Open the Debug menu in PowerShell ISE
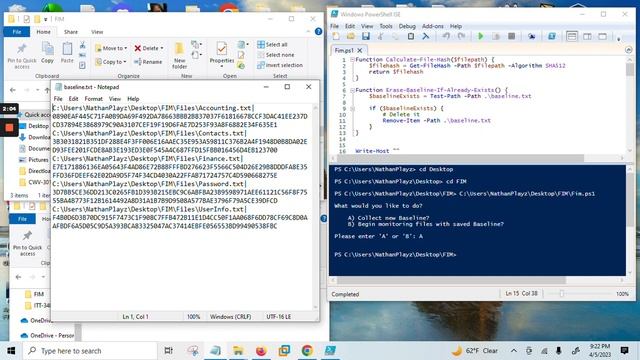The image size is (640, 360). [x=407, y=26]
